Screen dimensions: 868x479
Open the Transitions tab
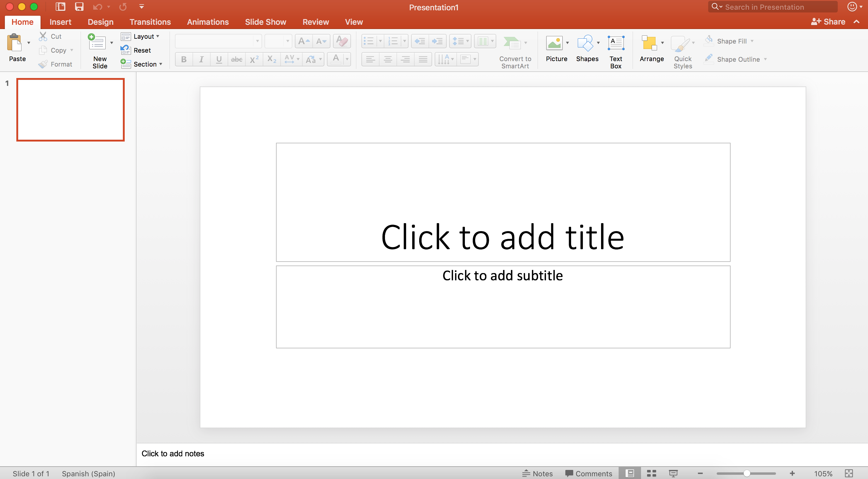(150, 22)
